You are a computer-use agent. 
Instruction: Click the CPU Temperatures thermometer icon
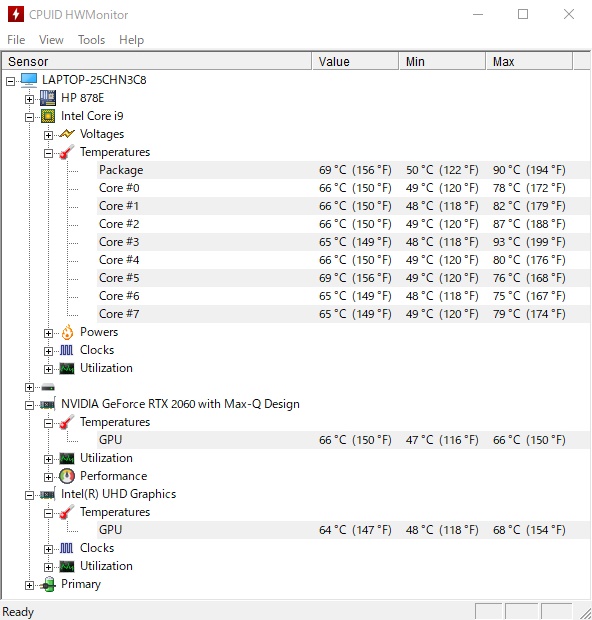click(x=66, y=152)
